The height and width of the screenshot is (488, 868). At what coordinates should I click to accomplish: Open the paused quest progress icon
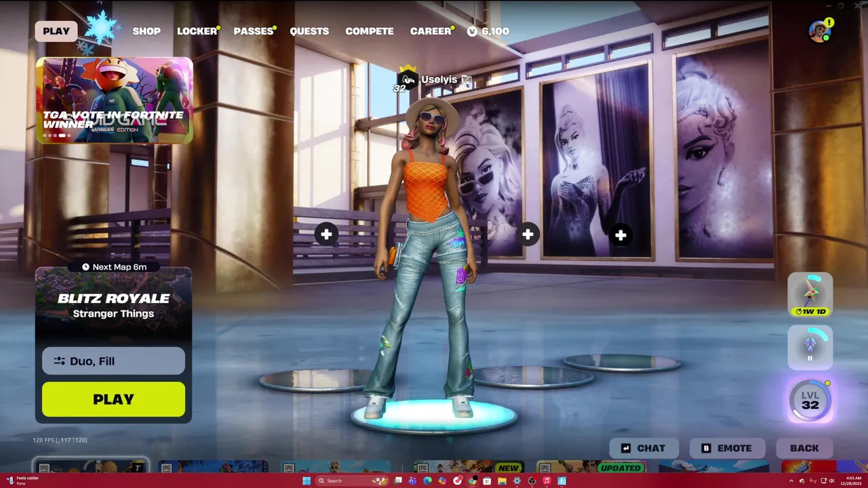point(810,347)
